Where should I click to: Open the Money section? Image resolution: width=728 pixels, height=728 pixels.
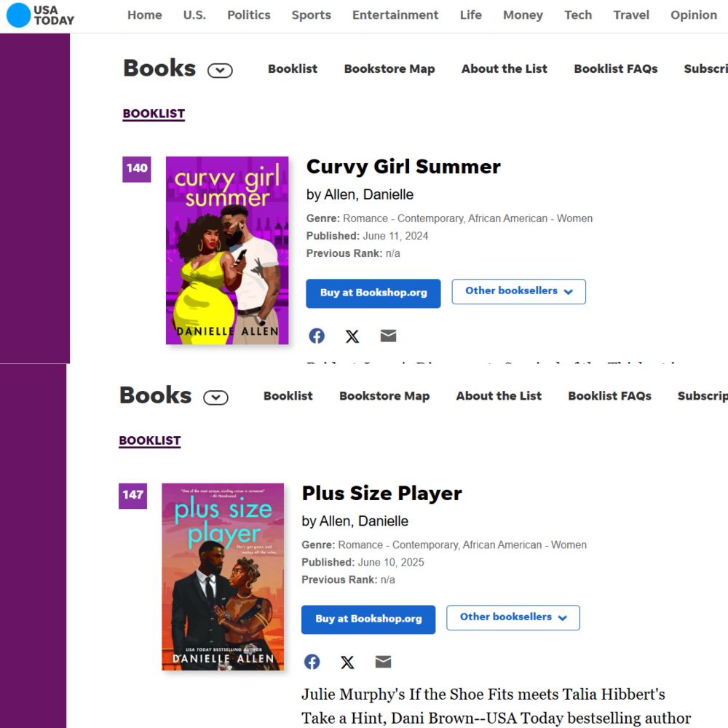pos(523,15)
